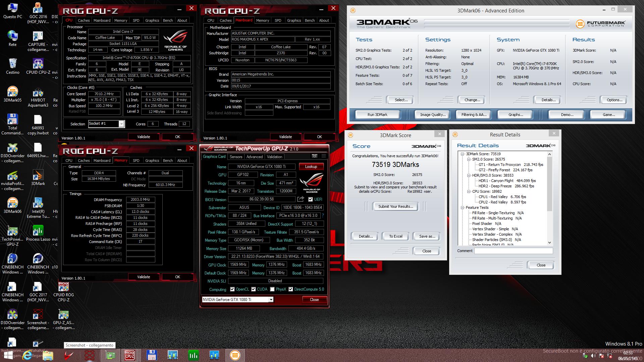Open Bench tab in Memory CPU-Z window
644x362 pixels.
(168, 161)
